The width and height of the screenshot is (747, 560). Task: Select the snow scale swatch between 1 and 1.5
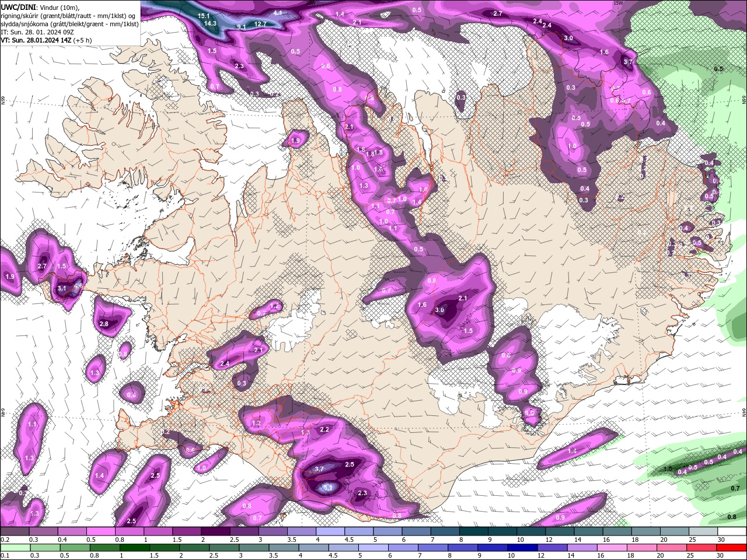pyautogui.click(x=158, y=531)
